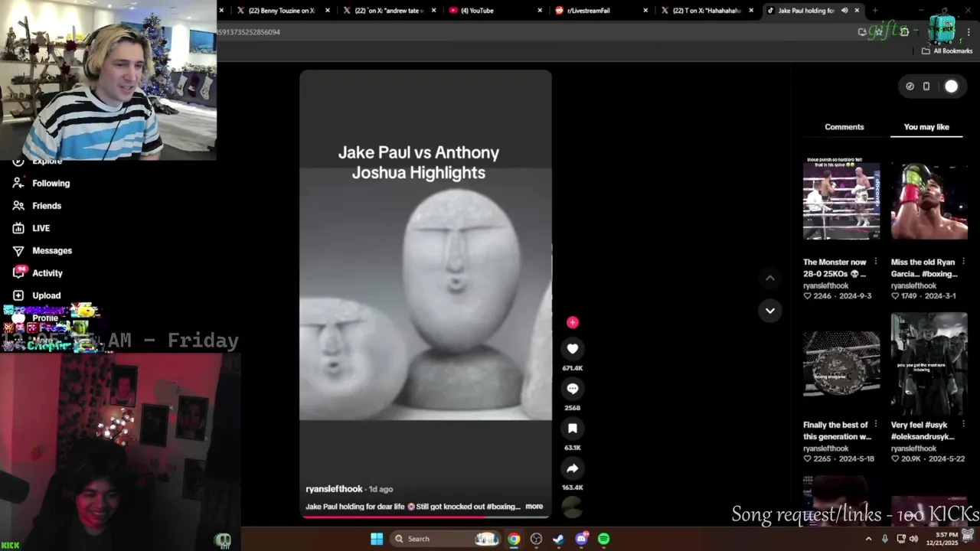Go to previous video with up chevron

point(770,278)
